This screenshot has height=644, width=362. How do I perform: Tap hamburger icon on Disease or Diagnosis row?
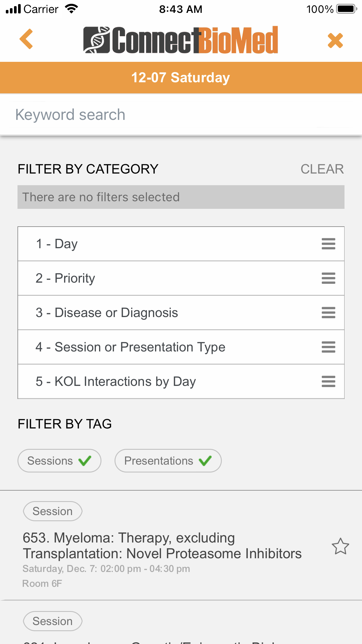click(328, 313)
